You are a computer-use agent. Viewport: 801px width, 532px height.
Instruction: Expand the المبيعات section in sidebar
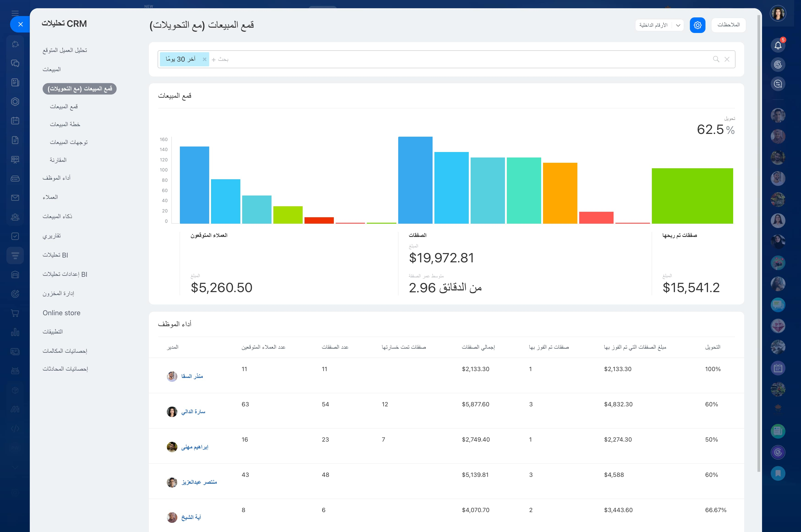(52, 70)
